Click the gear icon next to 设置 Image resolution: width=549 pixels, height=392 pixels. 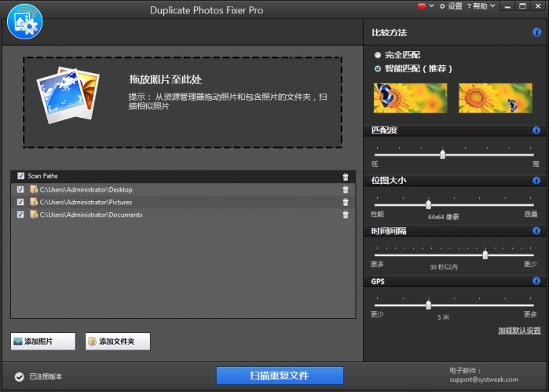[x=442, y=6]
